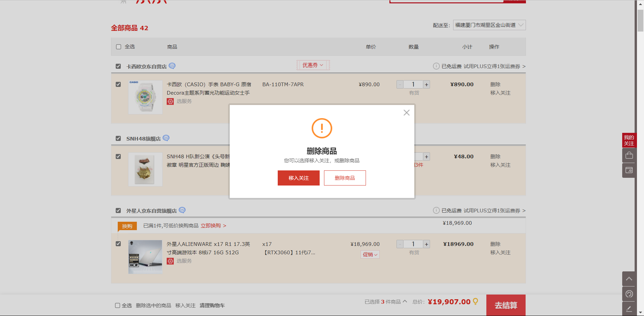The image size is (644, 316).
Task: Click the page vertical scrollbar thumb
Action: point(640,21)
